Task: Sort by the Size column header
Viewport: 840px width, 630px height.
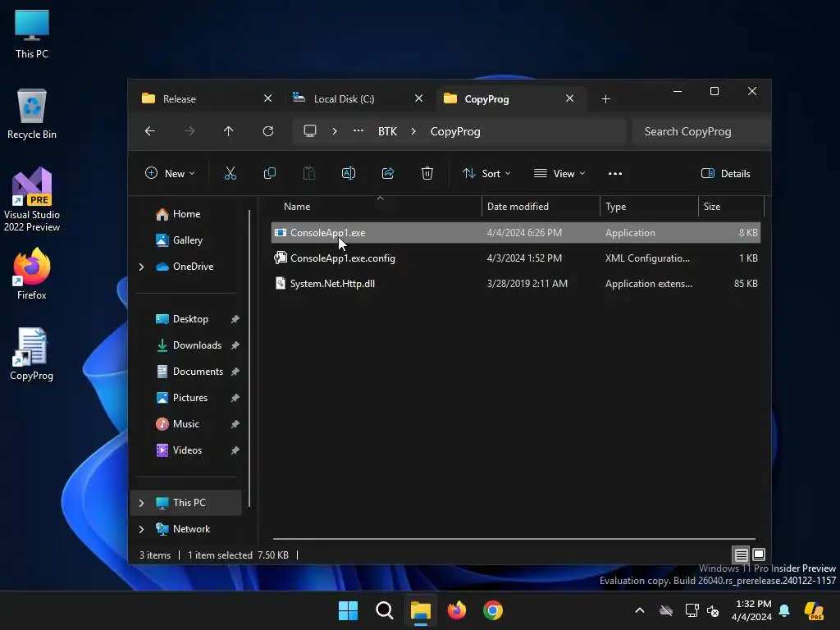Action: [731, 206]
